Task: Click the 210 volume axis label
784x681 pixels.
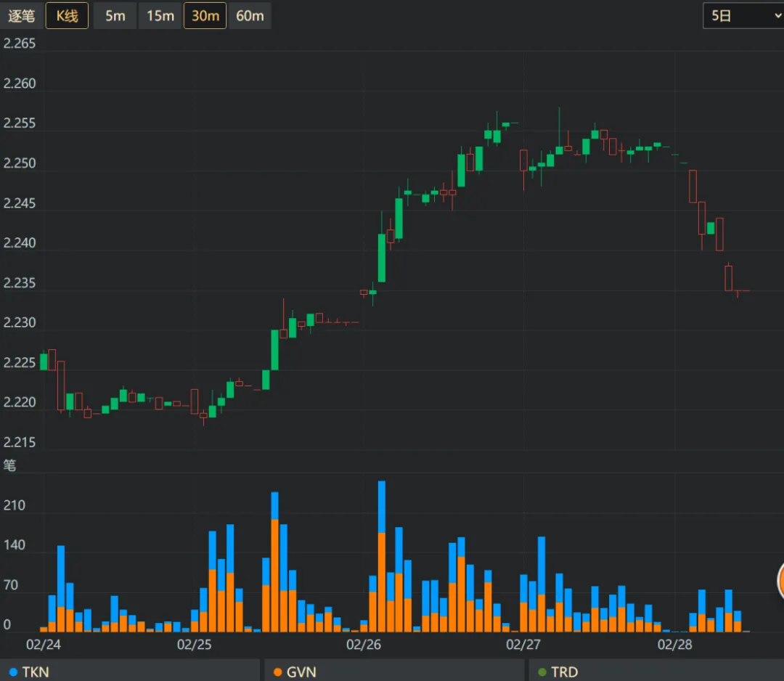Action: [14, 505]
